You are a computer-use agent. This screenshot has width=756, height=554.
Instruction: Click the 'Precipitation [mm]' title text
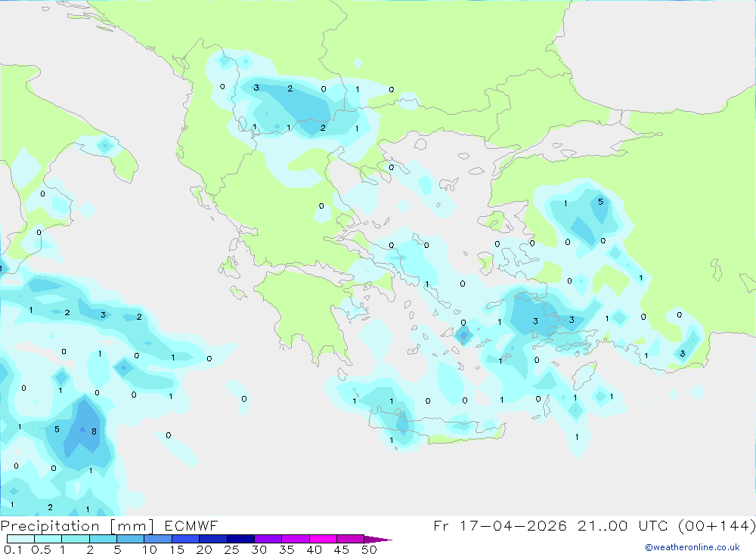pyautogui.click(x=77, y=525)
